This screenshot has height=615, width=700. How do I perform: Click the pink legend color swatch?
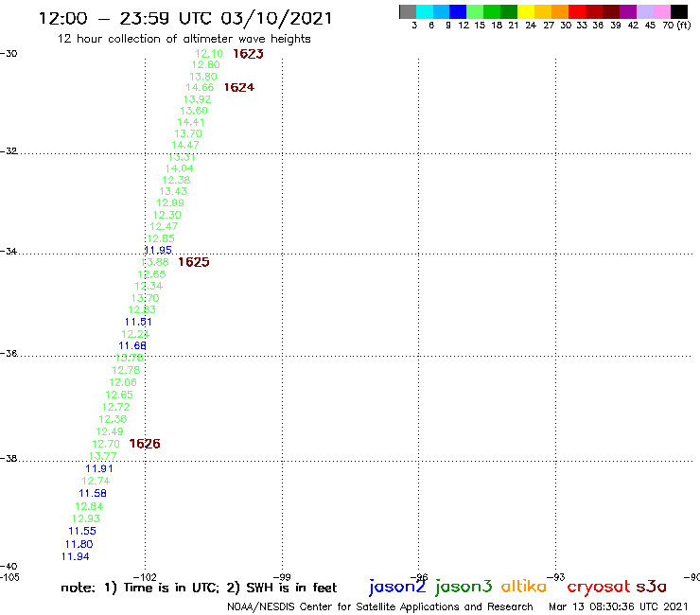661,11
